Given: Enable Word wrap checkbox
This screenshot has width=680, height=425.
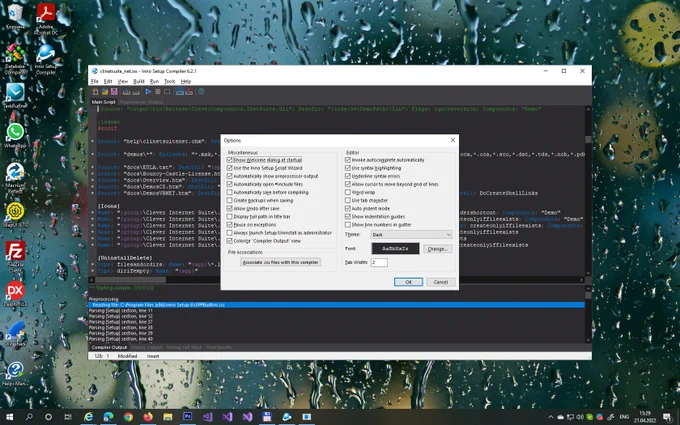Looking at the screenshot, I should (x=347, y=192).
